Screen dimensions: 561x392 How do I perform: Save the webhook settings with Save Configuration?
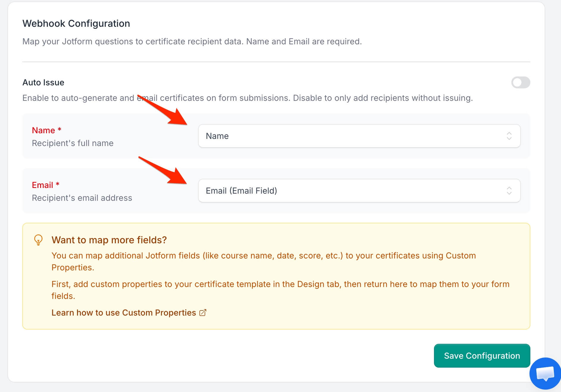482,356
